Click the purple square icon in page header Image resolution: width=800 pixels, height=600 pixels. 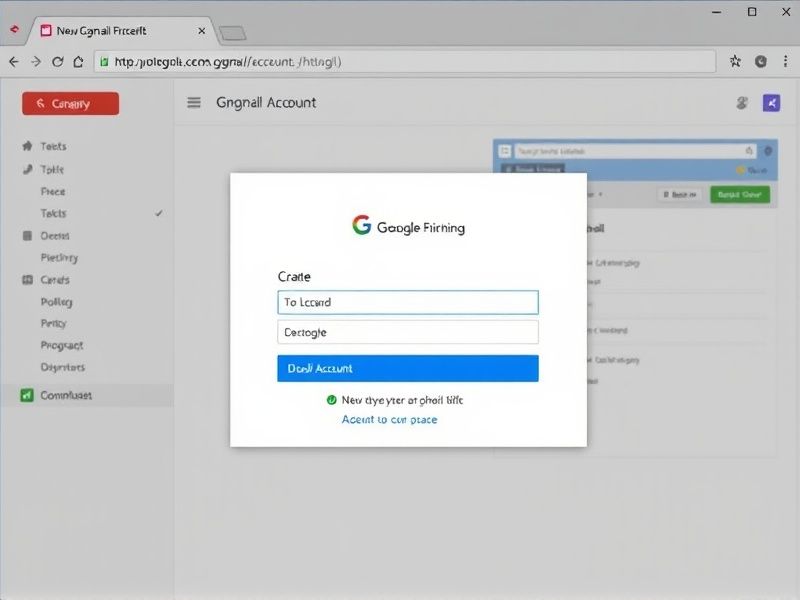click(771, 103)
